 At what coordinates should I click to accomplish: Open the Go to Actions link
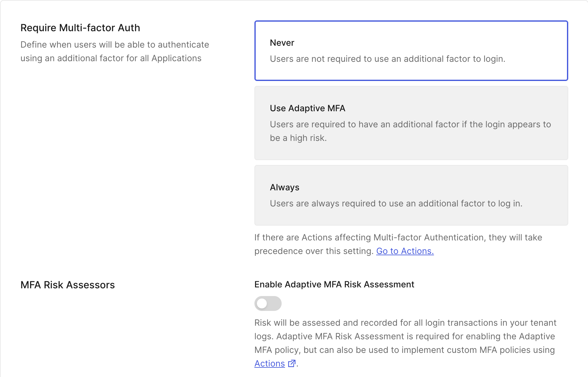[405, 251]
